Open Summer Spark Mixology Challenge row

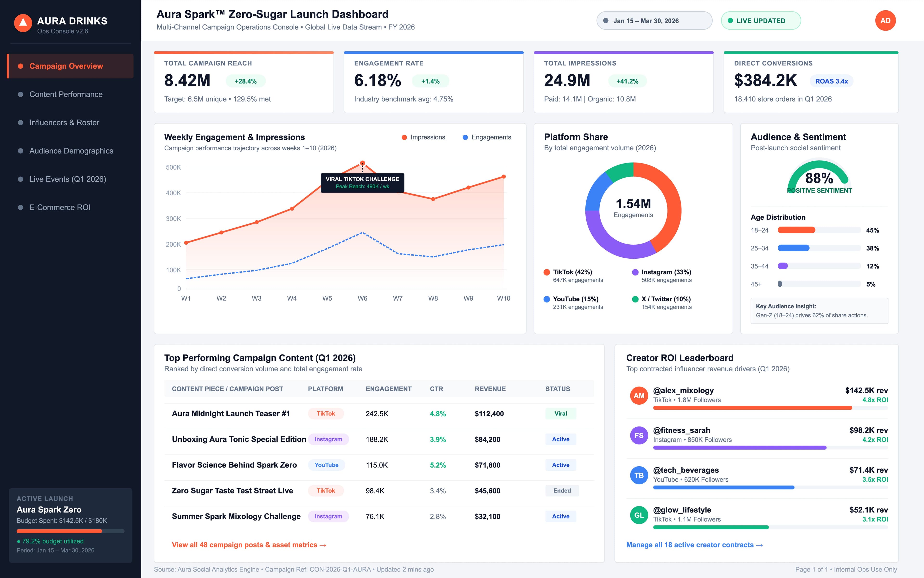coord(379,516)
